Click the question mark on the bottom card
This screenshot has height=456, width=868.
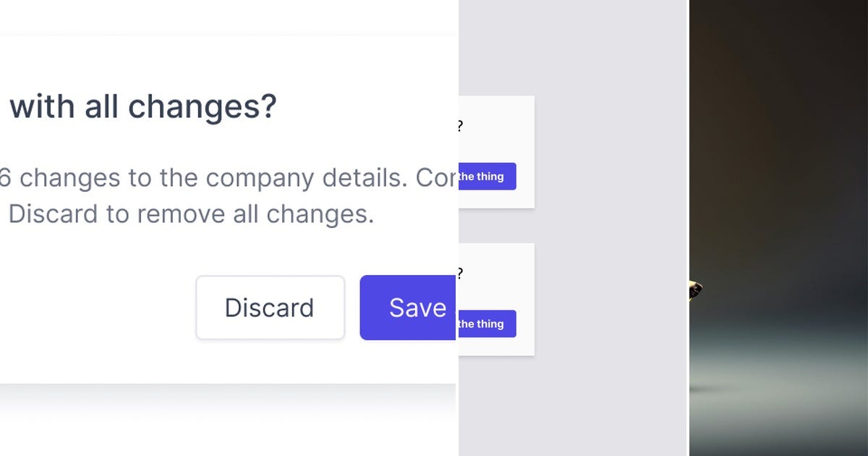click(460, 272)
